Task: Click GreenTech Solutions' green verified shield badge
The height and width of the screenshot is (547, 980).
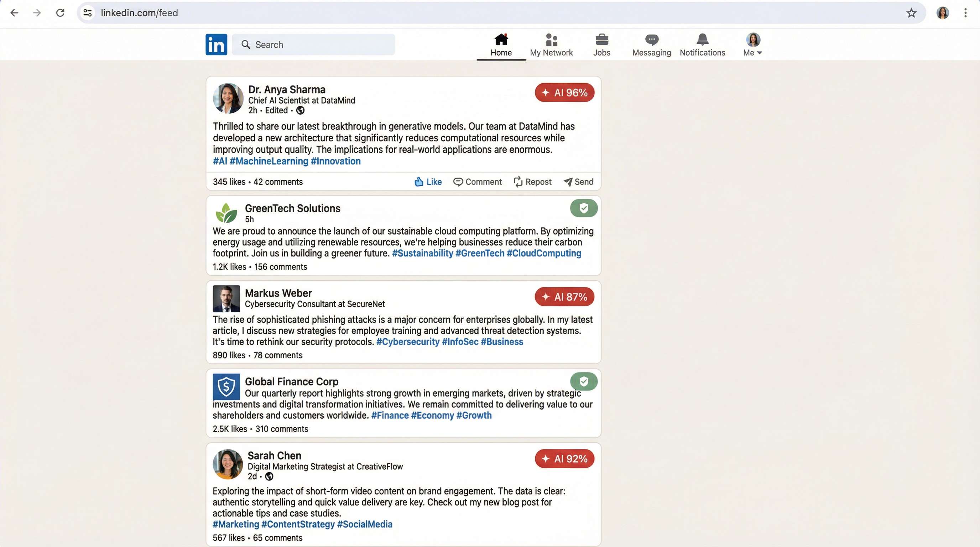Action: point(583,208)
